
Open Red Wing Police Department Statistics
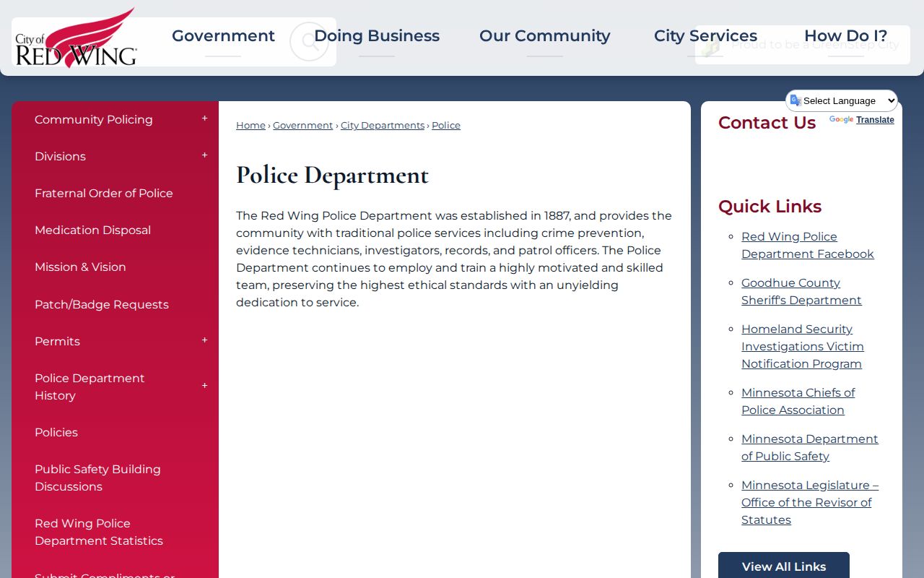[x=99, y=532]
